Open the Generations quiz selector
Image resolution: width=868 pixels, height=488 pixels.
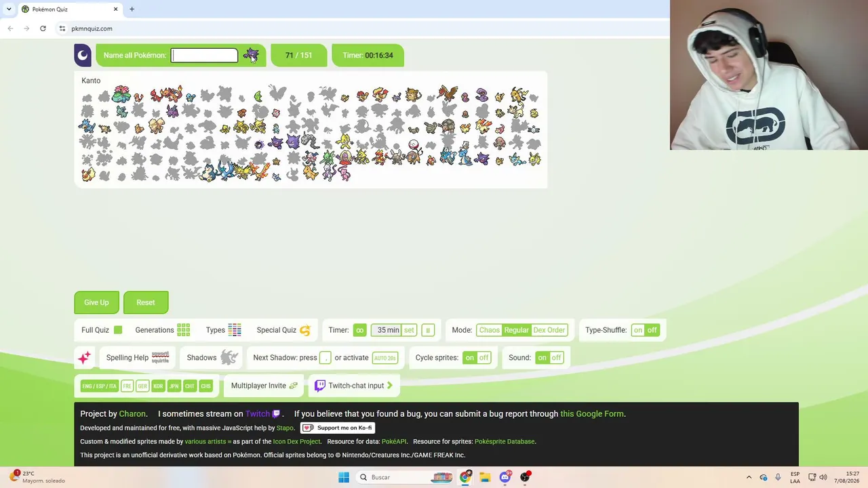[x=162, y=330]
